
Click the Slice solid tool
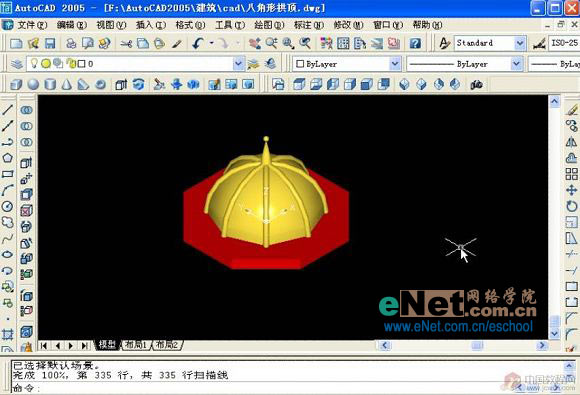click(x=159, y=85)
